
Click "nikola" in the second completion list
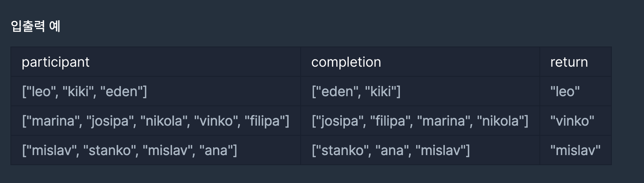coord(500,121)
